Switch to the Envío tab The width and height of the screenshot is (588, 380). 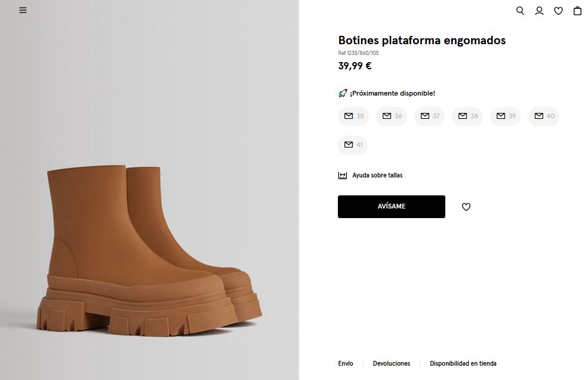click(x=346, y=363)
